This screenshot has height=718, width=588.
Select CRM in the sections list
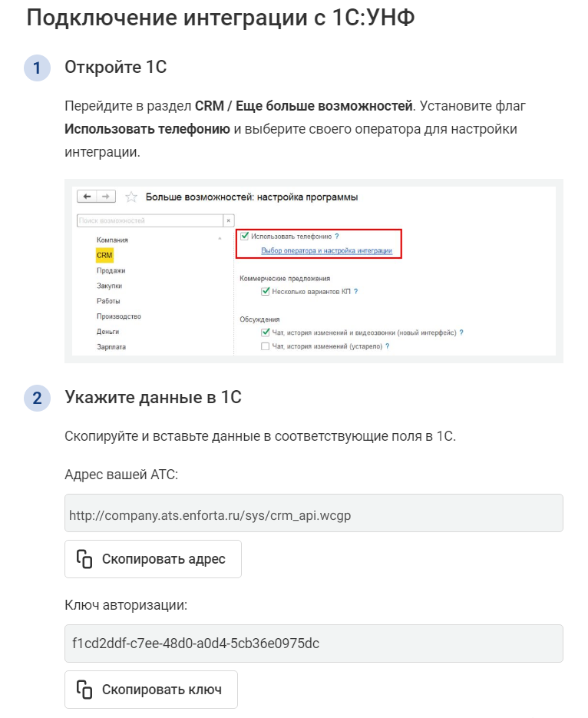pos(104,255)
